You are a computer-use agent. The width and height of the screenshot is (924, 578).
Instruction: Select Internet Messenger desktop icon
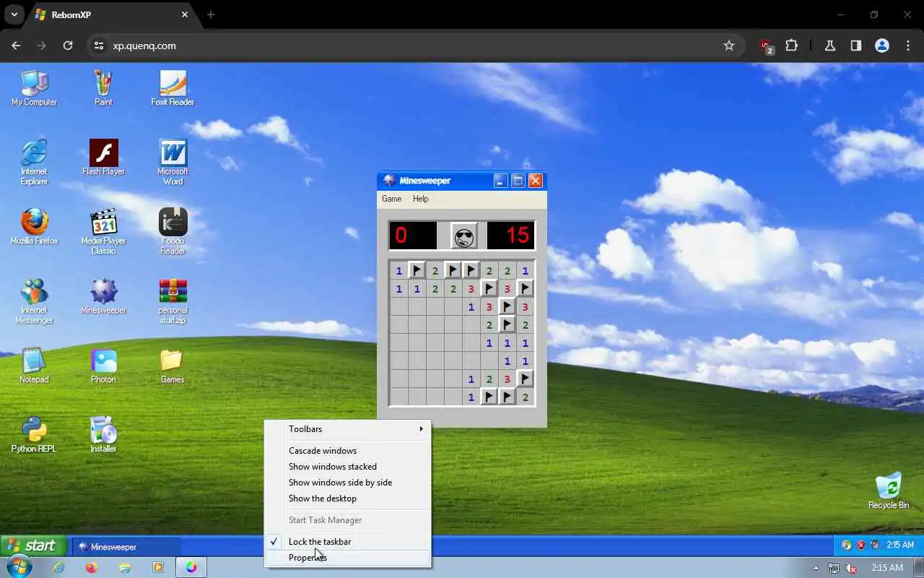coord(34,301)
